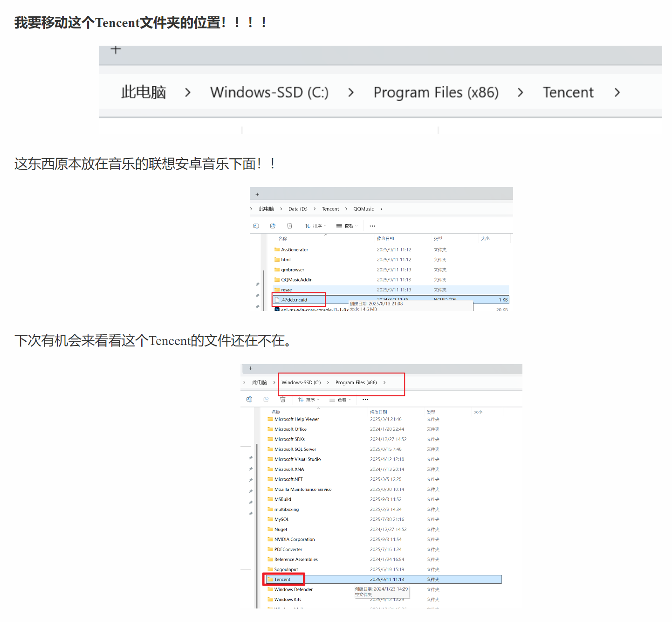Click the Rename icon in the QQMusic window toolbar
Image resolution: width=672 pixels, height=622 pixels.
256,226
